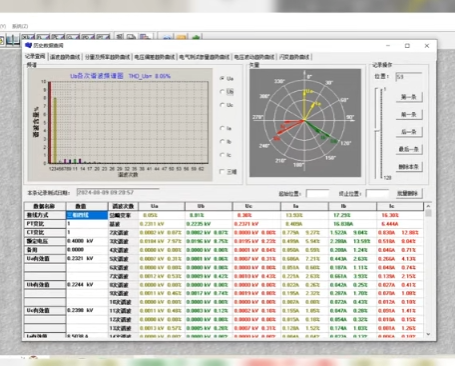Click the table scrollbar up arrow
Image resolution: width=455 pixels, height=366 pixels.
coord(429,206)
